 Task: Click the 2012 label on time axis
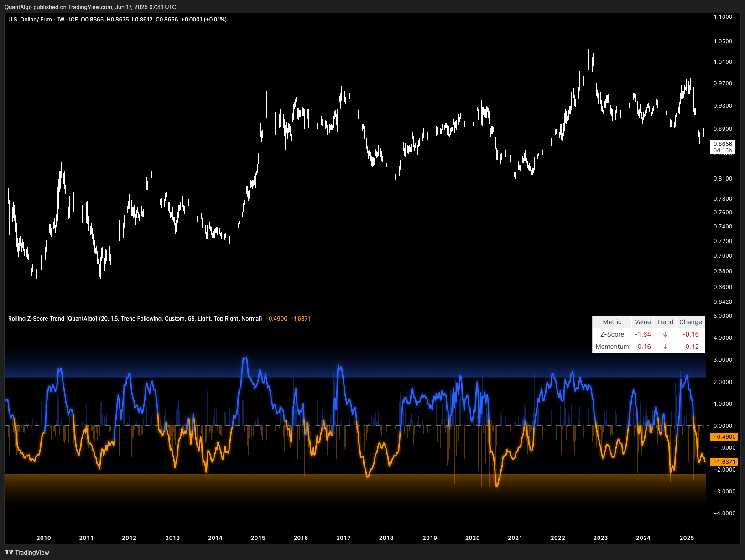pyautogui.click(x=129, y=538)
